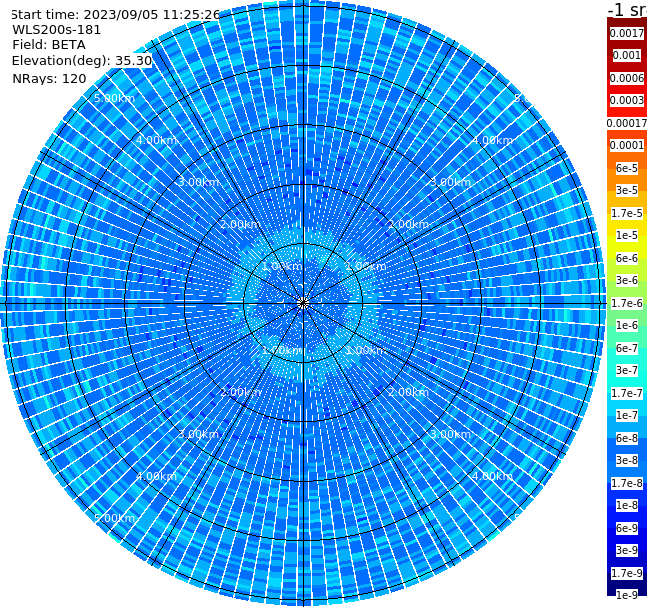Click the 6e-8 colorbar label
The height and width of the screenshot is (607, 647).
[x=627, y=438]
